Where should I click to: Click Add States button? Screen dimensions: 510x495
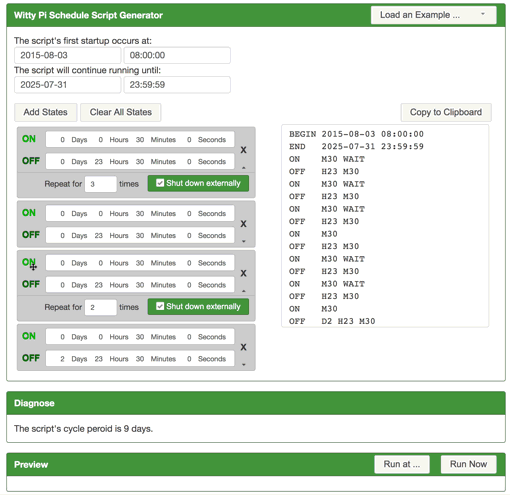coord(46,112)
